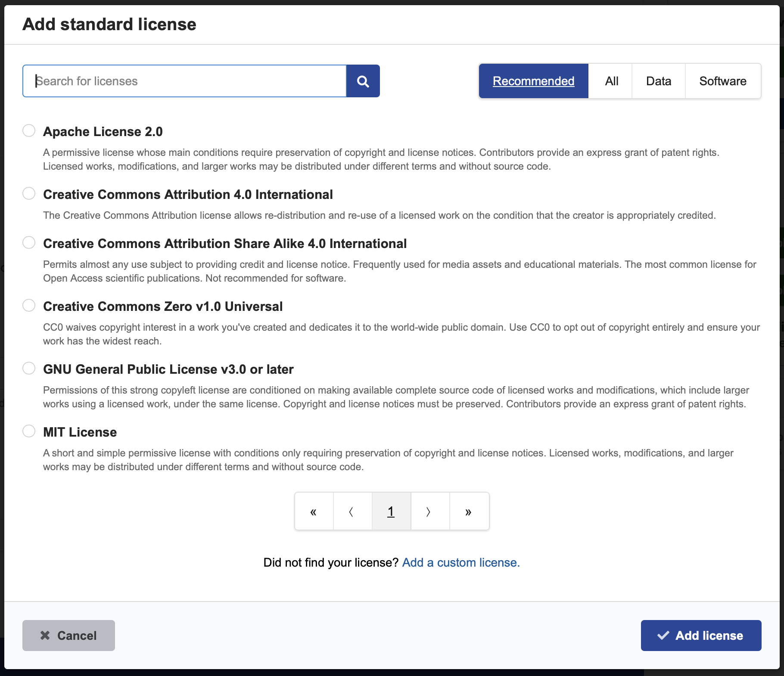The image size is (784, 676).
Task: Go to first page using double-left chevron
Action: 314,511
